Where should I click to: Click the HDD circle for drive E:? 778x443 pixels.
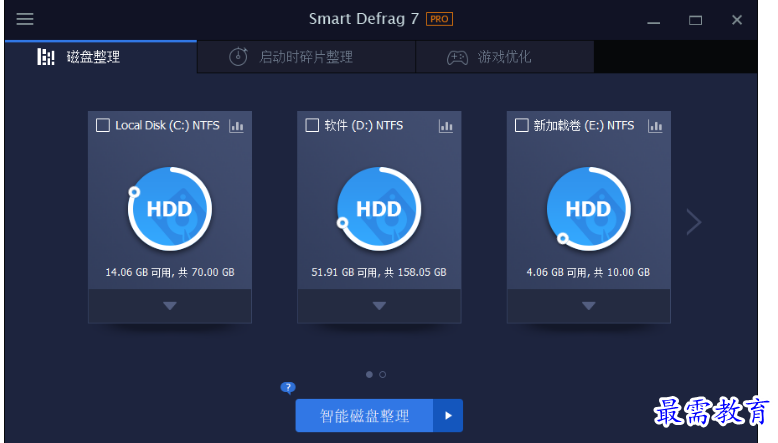(x=588, y=209)
